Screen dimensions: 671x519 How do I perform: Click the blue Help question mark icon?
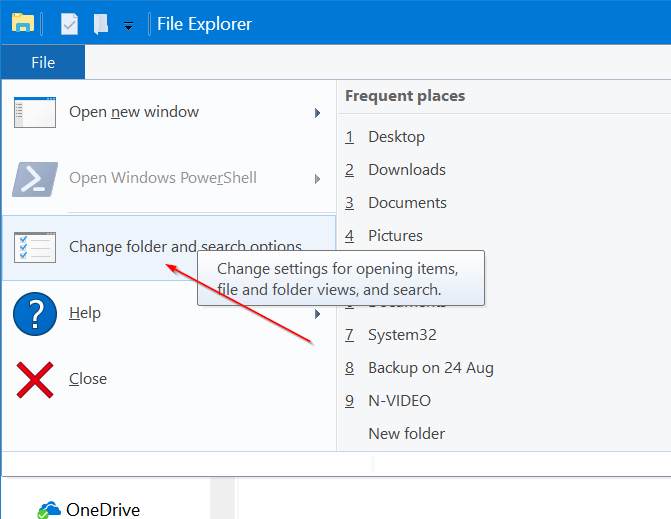[35, 314]
